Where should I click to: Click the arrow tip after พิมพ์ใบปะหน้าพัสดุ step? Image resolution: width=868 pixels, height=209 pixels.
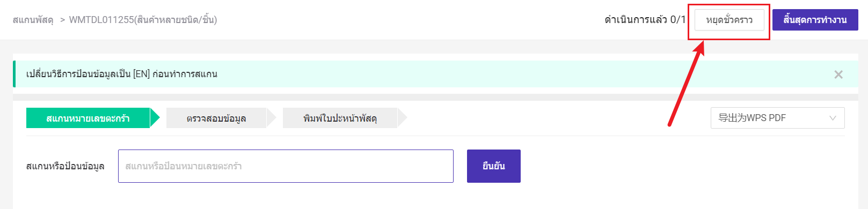(x=403, y=118)
